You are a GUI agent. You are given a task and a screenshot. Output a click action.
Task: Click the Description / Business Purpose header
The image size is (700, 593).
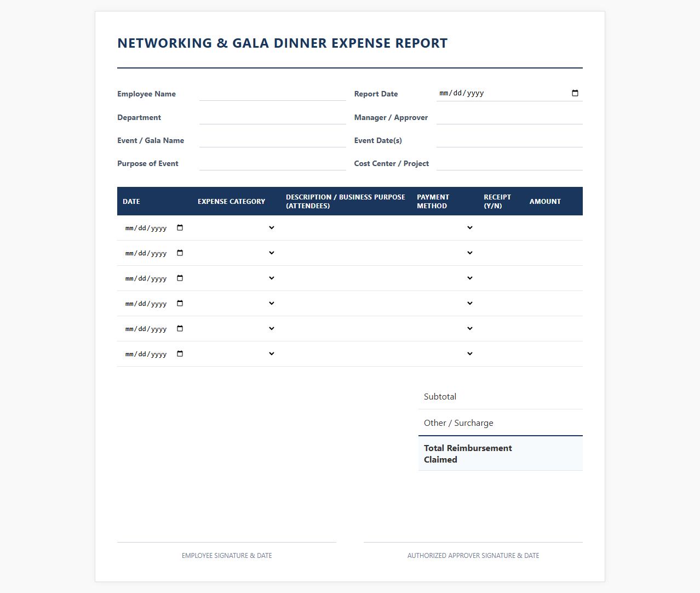346,202
